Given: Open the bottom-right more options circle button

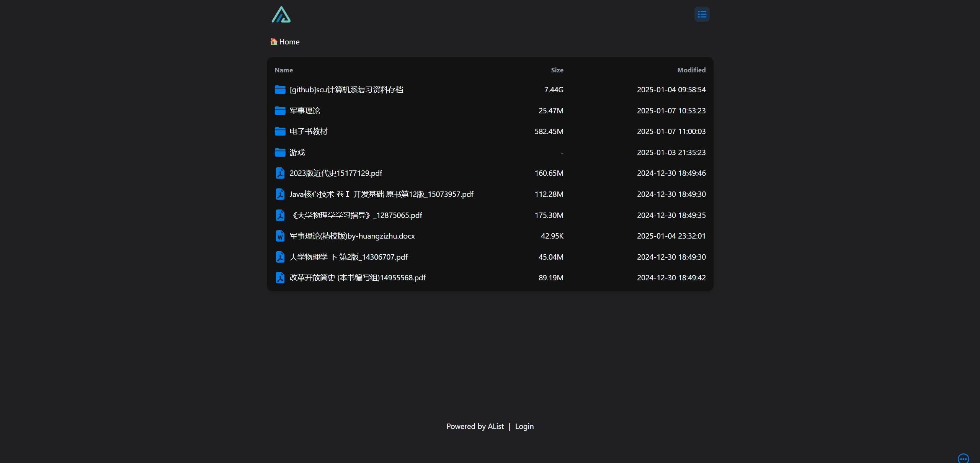Looking at the screenshot, I should [963, 458].
